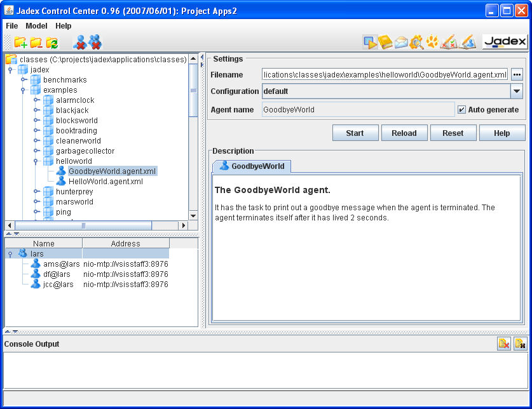Click the remove path folder icon
The image size is (532, 409).
coord(36,43)
